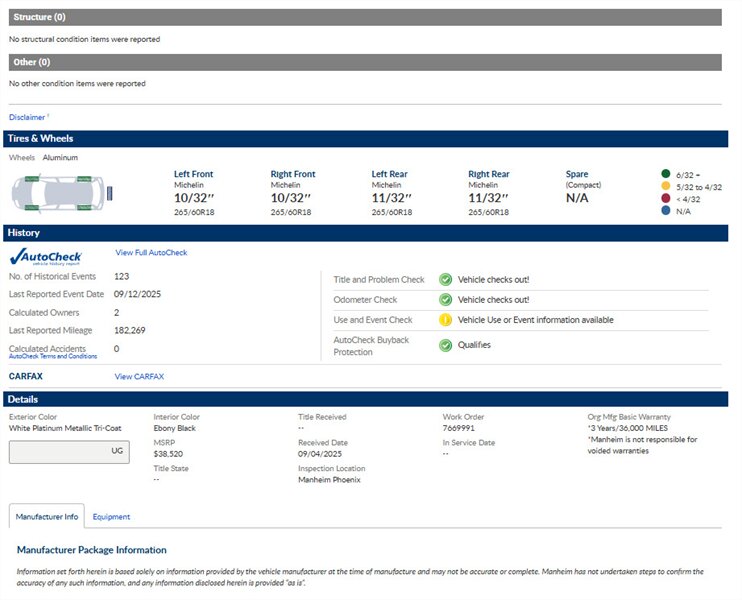The height and width of the screenshot is (600, 742).
Task: Switch to the Equipment tab
Action: click(111, 517)
